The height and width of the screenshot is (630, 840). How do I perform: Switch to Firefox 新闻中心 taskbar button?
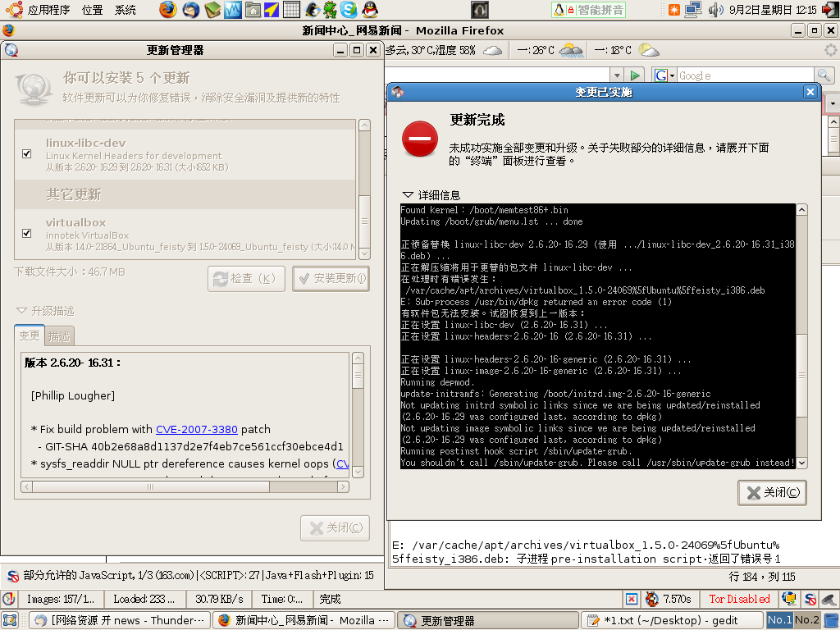pos(304,620)
